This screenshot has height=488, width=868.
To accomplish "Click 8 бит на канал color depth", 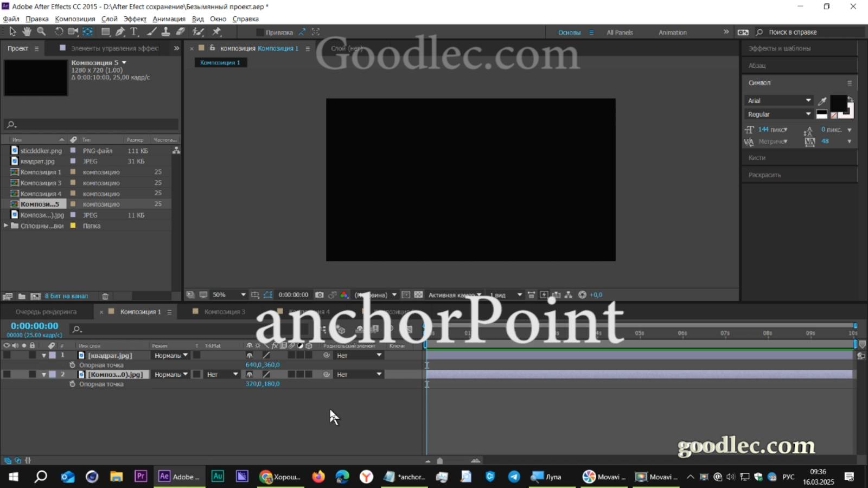I will [x=66, y=296].
